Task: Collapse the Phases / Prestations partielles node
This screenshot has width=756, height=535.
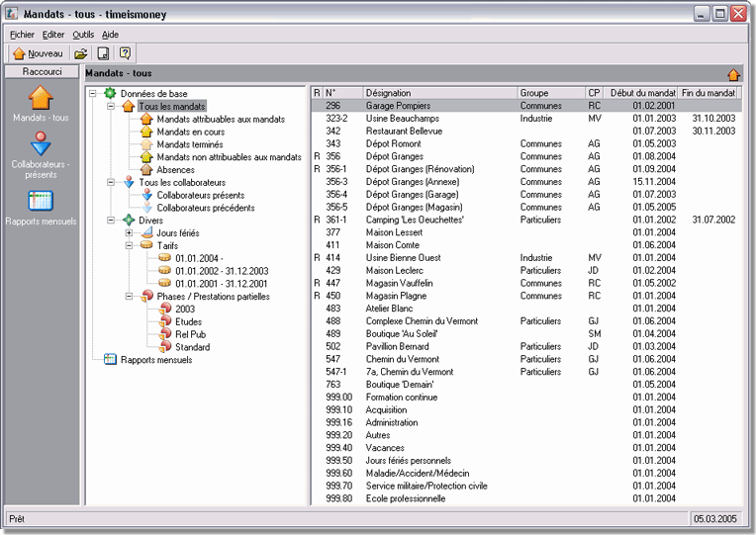Action: [x=129, y=297]
